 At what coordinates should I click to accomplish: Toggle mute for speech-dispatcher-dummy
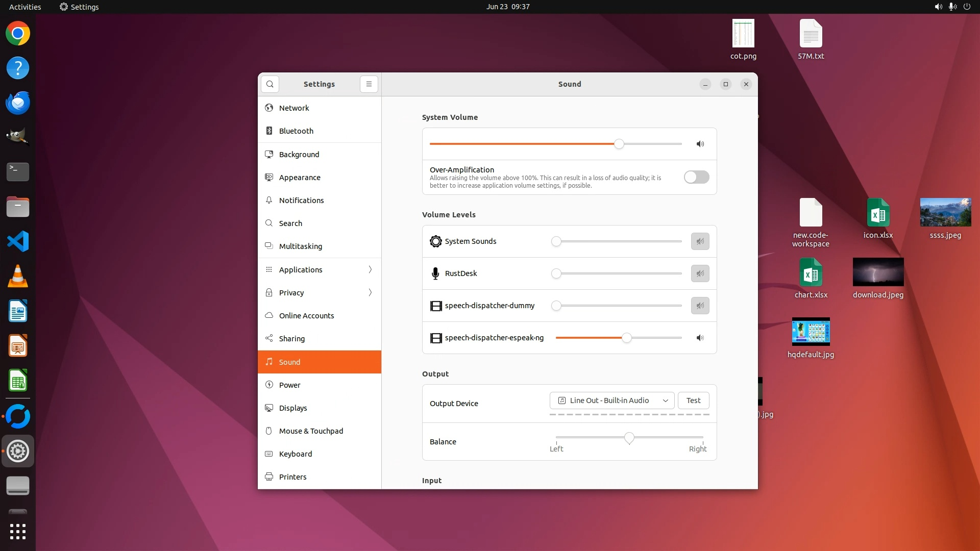click(700, 306)
